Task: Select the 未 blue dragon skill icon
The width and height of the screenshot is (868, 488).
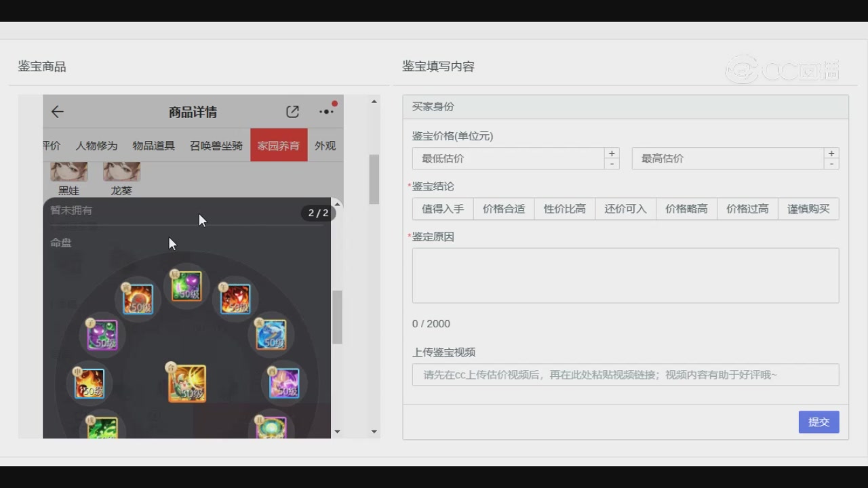Action: pos(271,334)
